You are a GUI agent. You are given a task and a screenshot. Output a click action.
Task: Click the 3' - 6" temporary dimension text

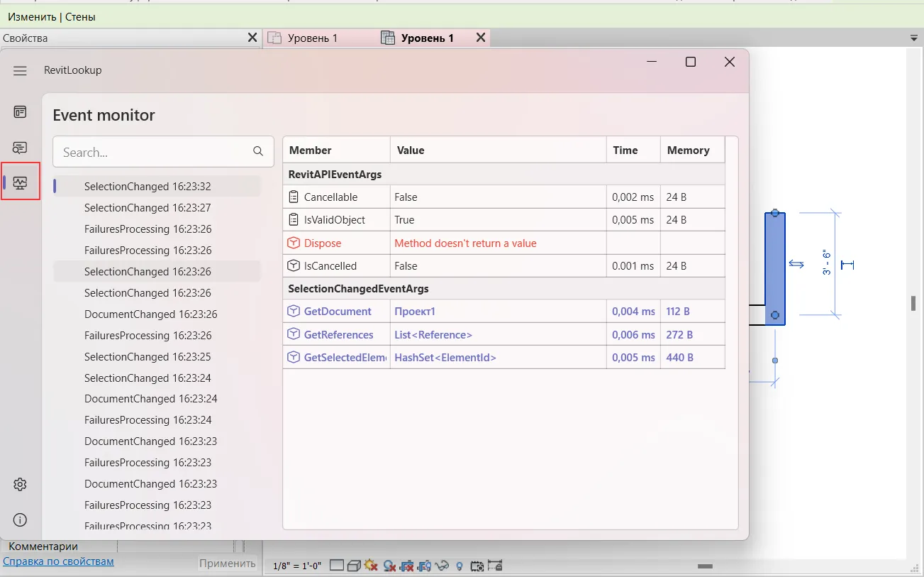pyautogui.click(x=826, y=262)
